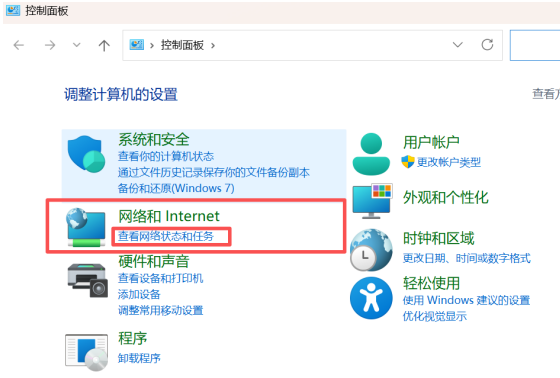
Task: Open 添加设备 link
Action: point(139,294)
